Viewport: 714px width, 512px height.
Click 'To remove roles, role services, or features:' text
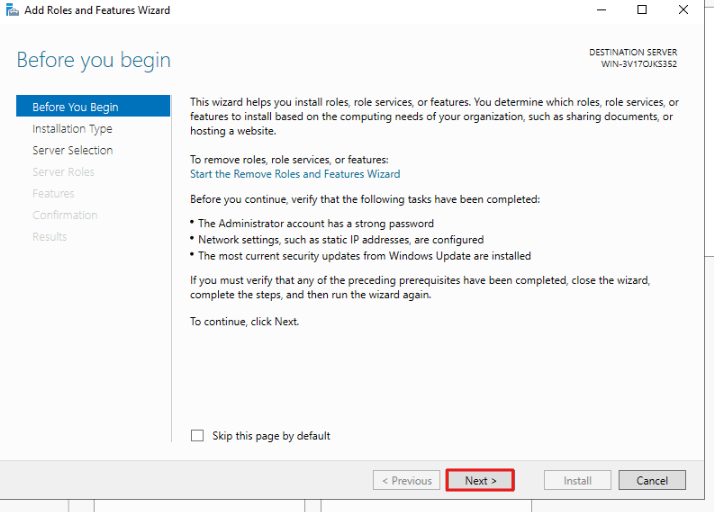point(289,159)
